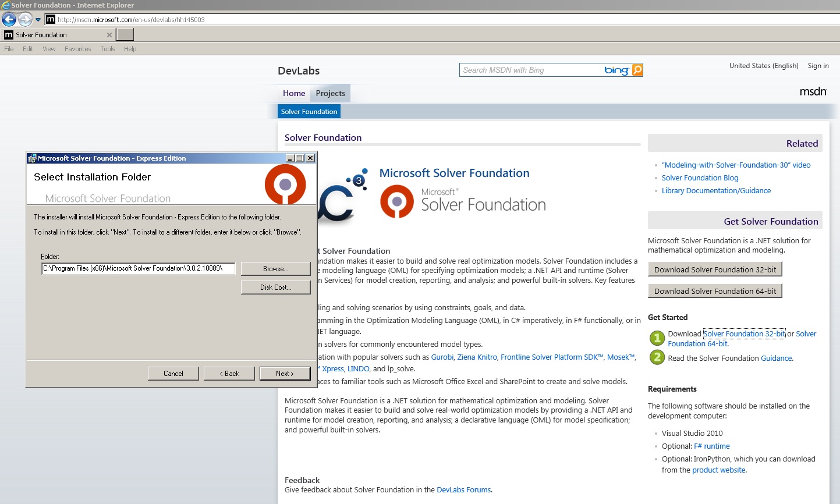Screen dimensions: 840x504
Task: Open the Modeling-with-Solver-Foundation-30 video link
Action: click(x=736, y=165)
